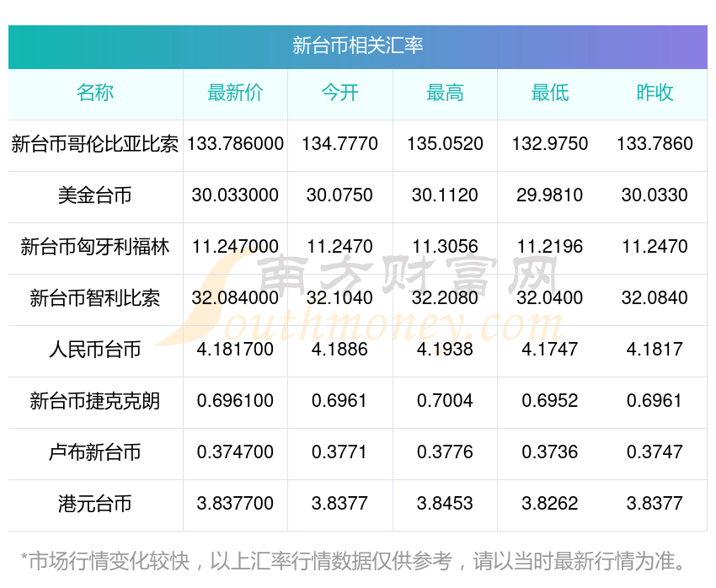Viewport: 716px width, 588px height.
Task: Select the 最低 column header
Action: (x=550, y=93)
